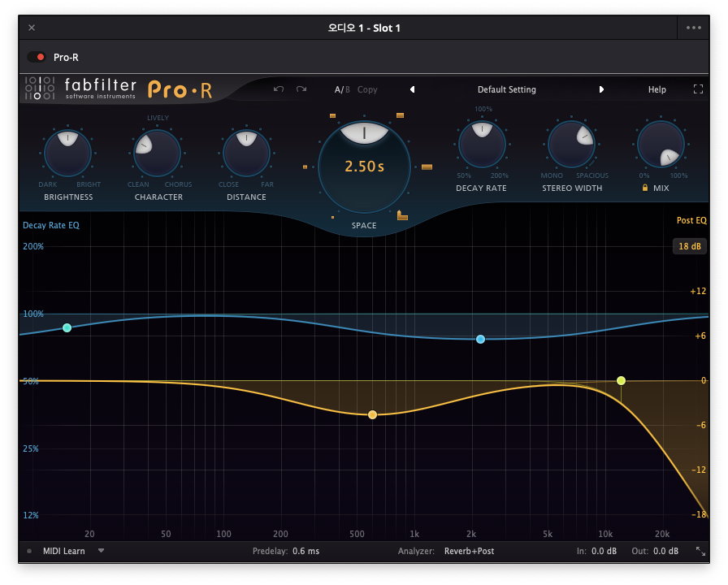Toggle the Pro-R plugin power switch

pyautogui.click(x=36, y=57)
